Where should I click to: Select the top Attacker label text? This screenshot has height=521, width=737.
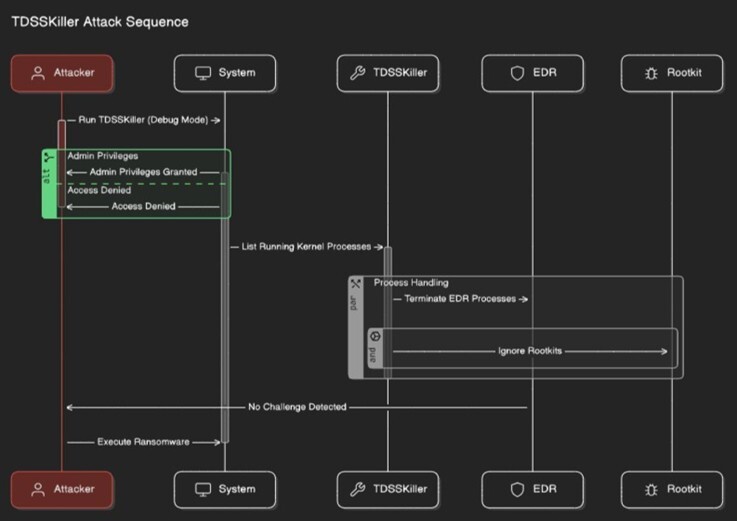(74, 72)
